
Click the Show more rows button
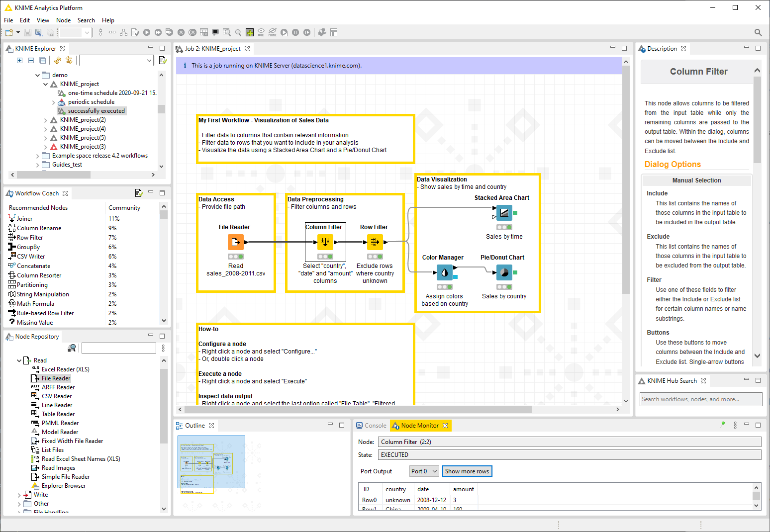[467, 471]
